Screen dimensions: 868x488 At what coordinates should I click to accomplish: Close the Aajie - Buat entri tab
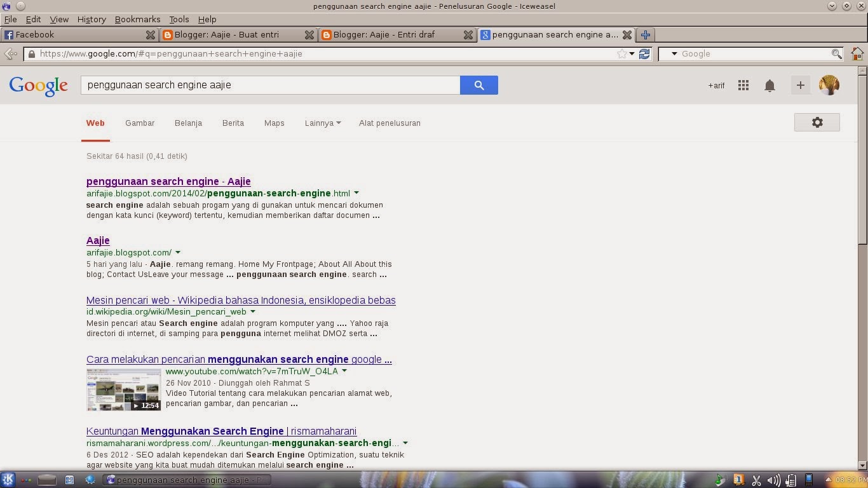(309, 35)
